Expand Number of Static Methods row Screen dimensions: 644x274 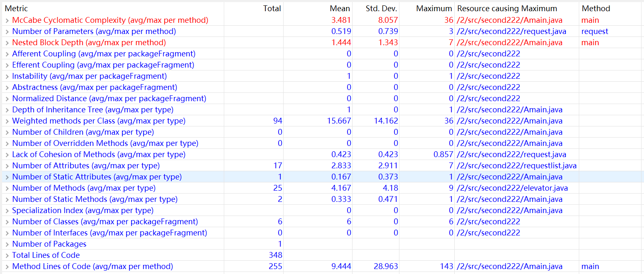coord(7,199)
